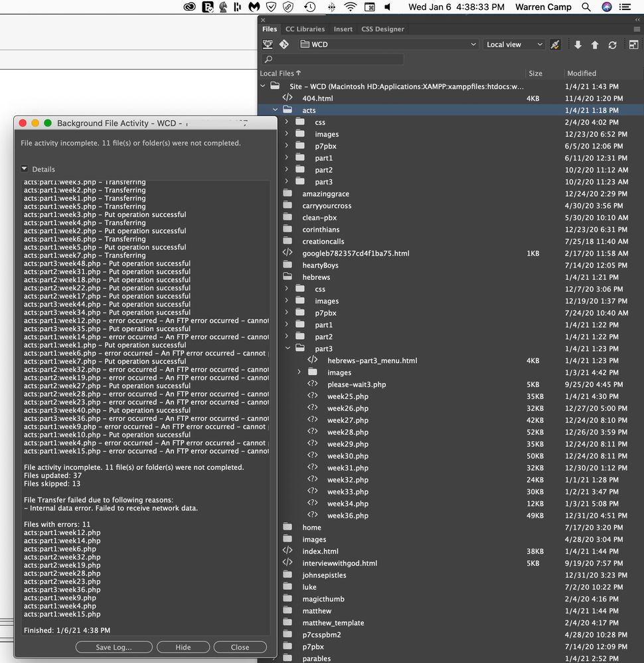Click the Hide button

183,647
